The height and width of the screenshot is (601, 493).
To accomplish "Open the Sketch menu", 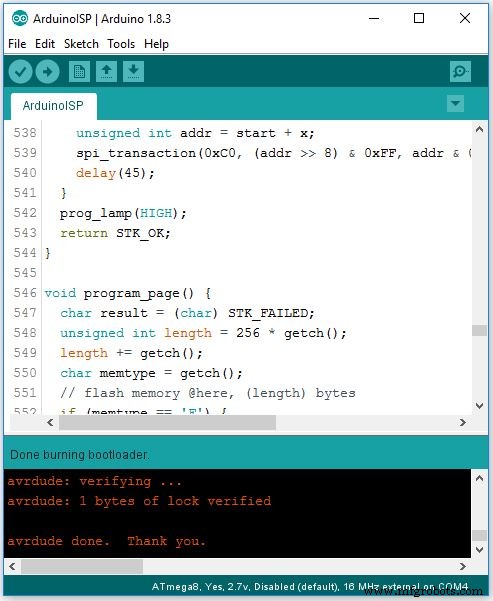I will (81, 44).
